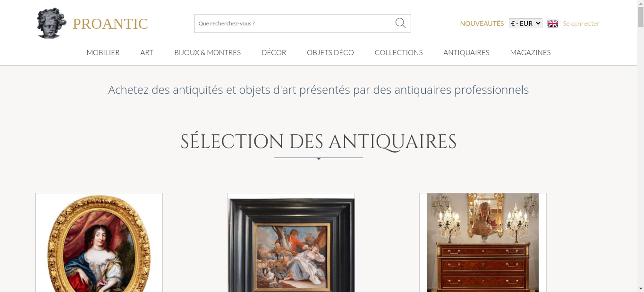Open the black-framed pastoral painting thumbnail
The width and height of the screenshot is (644, 292).
[x=291, y=242]
